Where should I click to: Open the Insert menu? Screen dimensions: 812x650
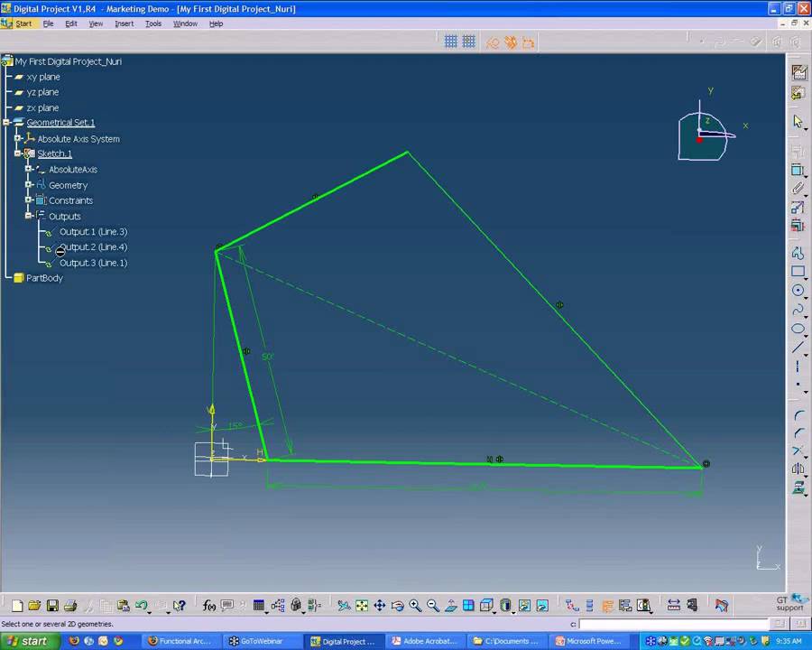point(124,23)
